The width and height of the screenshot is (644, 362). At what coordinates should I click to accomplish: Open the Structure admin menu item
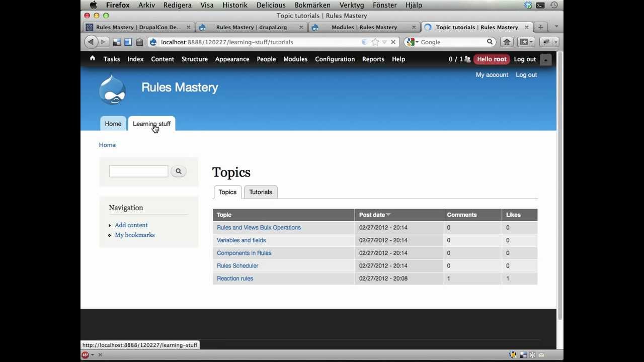coord(195,59)
